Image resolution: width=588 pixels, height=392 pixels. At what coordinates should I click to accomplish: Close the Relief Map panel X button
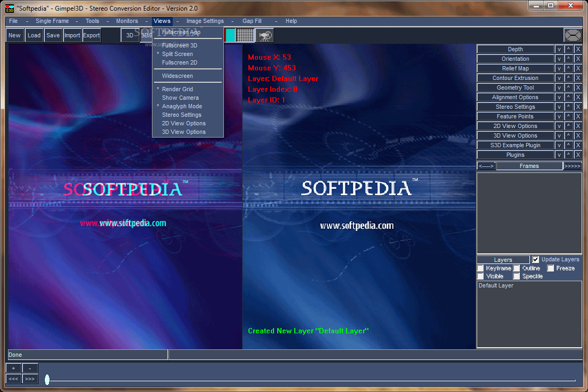click(578, 68)
